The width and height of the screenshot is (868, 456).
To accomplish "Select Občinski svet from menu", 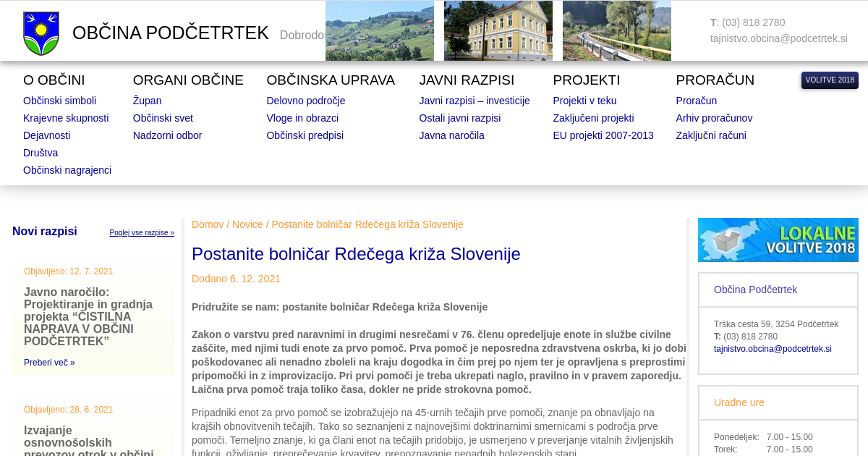I will 163,118.
